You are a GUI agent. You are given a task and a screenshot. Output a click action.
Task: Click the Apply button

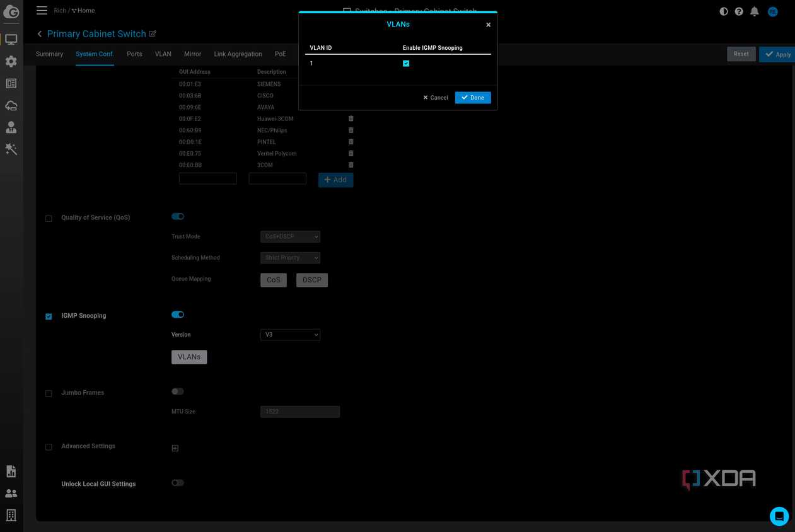point(777,54)
